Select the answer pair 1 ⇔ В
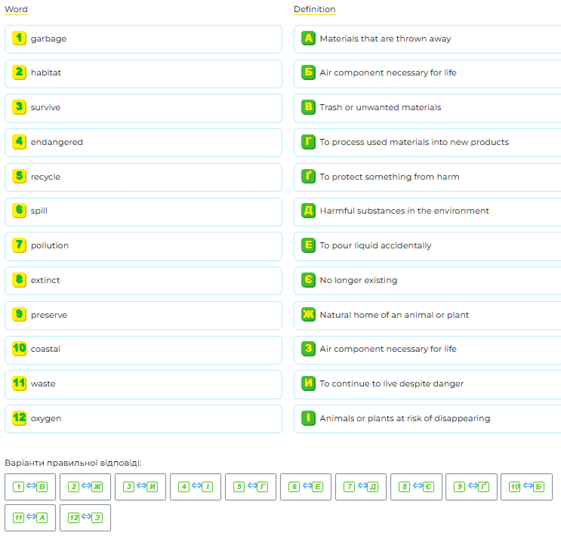The height and width of the screenshot is (542, 561). point(30,487)
